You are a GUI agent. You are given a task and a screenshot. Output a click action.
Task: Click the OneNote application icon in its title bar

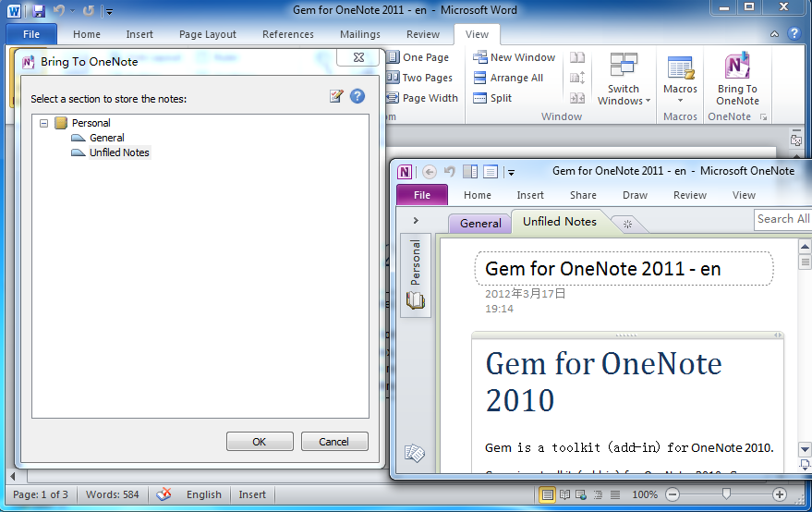[405, 172]
